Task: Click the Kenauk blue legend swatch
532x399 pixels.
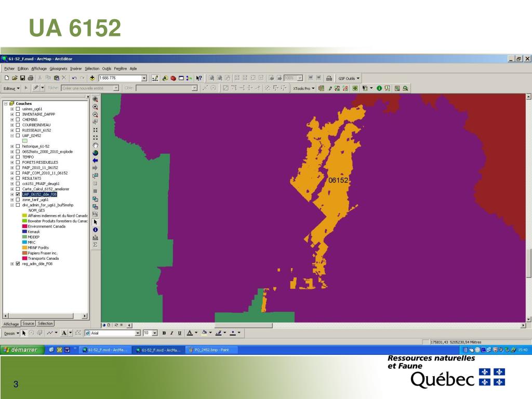Action: (x=24, y=232)
